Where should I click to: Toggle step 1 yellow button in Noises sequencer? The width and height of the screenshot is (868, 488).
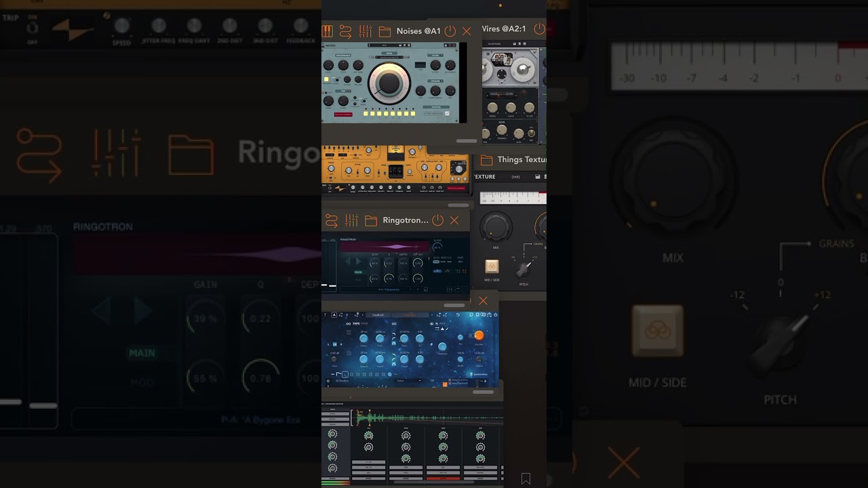[x=366, y=113]
